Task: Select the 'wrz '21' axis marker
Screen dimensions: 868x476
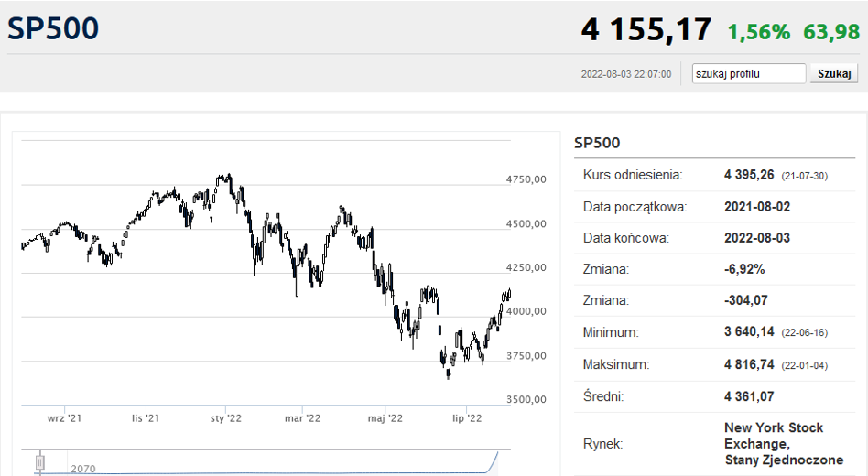Action: [64, 418]
